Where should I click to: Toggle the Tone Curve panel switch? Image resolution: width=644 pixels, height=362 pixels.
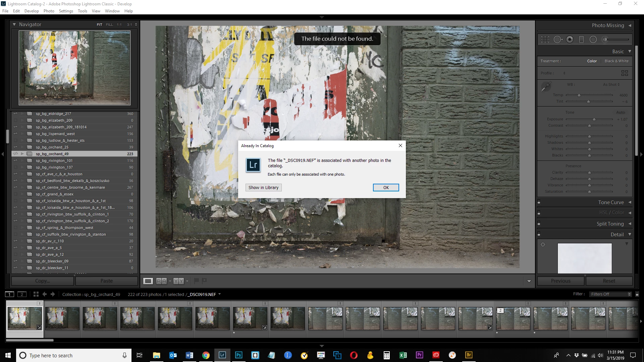click(539, 202)
